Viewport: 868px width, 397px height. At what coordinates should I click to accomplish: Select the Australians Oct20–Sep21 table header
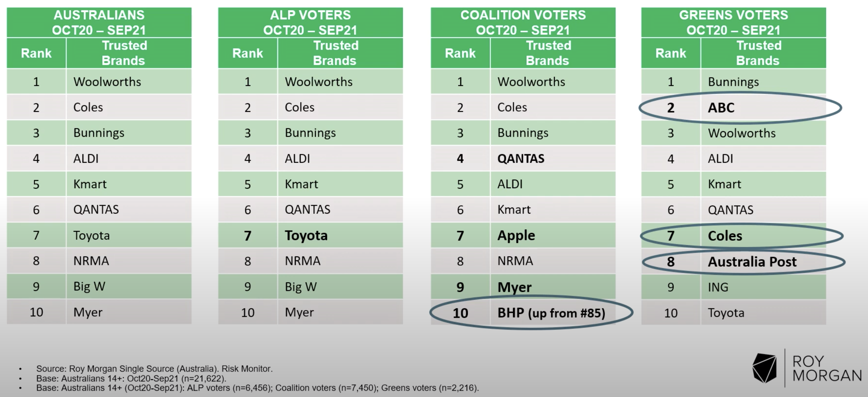coord(99,23)
